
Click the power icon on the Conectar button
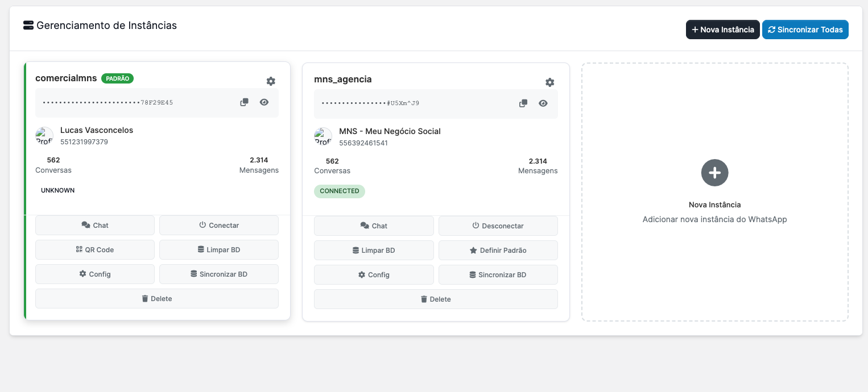click(x=203, y=225)
